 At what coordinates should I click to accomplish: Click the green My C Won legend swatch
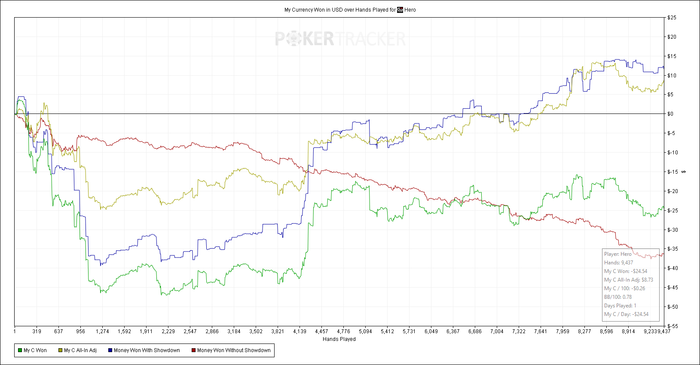(x=20, y=351)
